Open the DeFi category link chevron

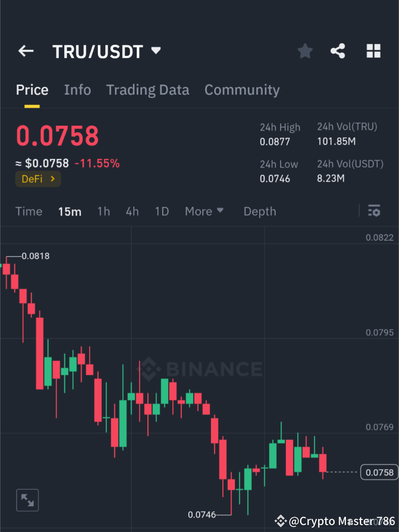(x=52, y=179)
